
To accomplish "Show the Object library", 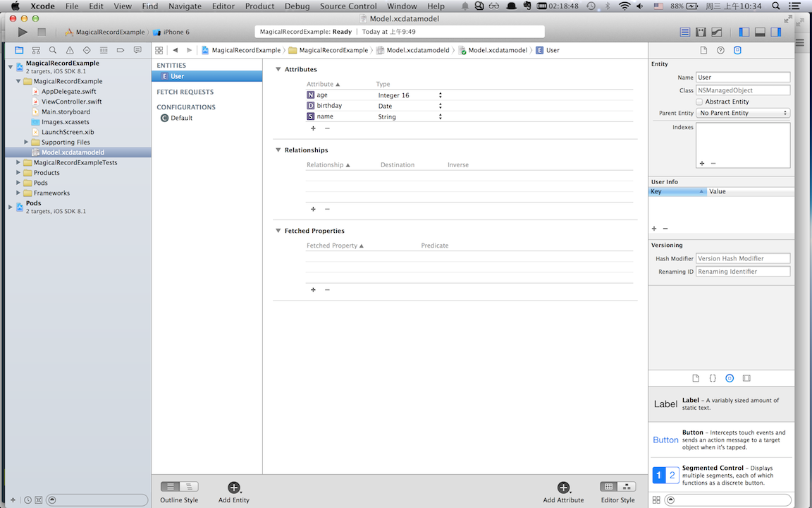I will pos(730,378).
